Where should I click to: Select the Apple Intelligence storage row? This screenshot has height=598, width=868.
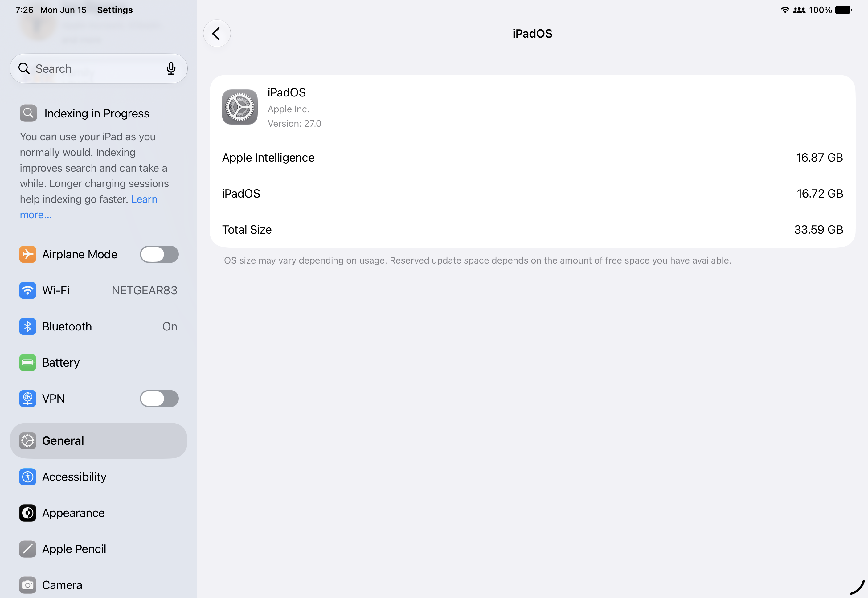(x=532, y=158)
